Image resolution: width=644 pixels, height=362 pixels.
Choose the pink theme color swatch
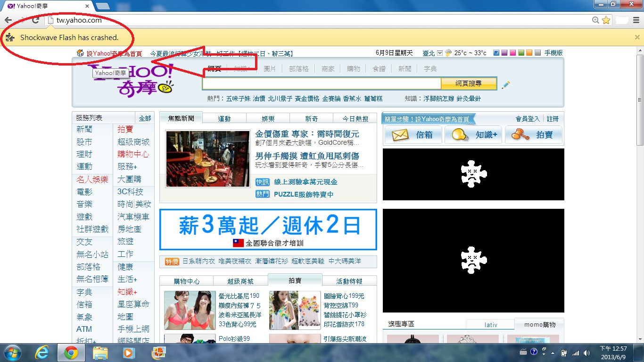tap(513, 53)
